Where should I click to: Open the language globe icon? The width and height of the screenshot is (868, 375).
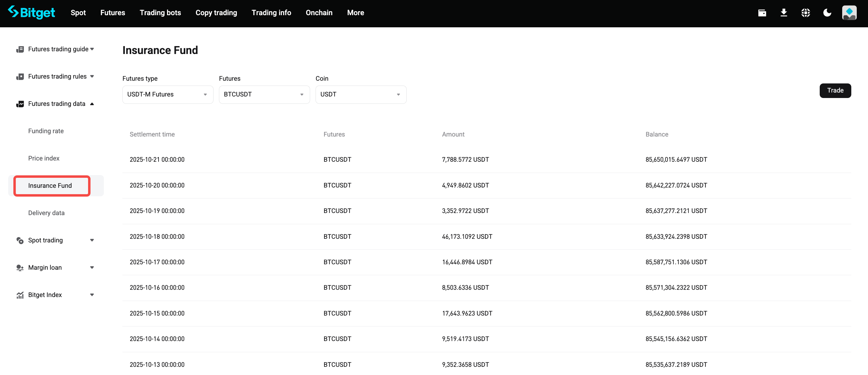[805, 13]
